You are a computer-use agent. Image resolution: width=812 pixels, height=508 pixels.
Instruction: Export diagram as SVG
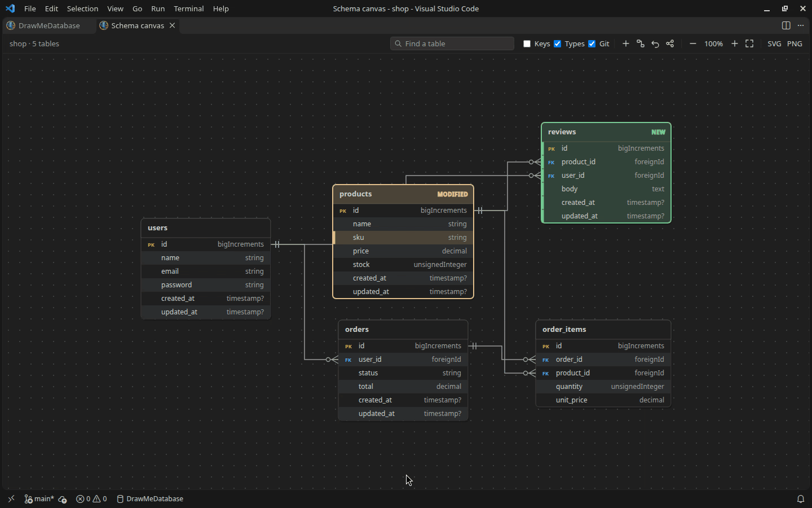(774, 43)
